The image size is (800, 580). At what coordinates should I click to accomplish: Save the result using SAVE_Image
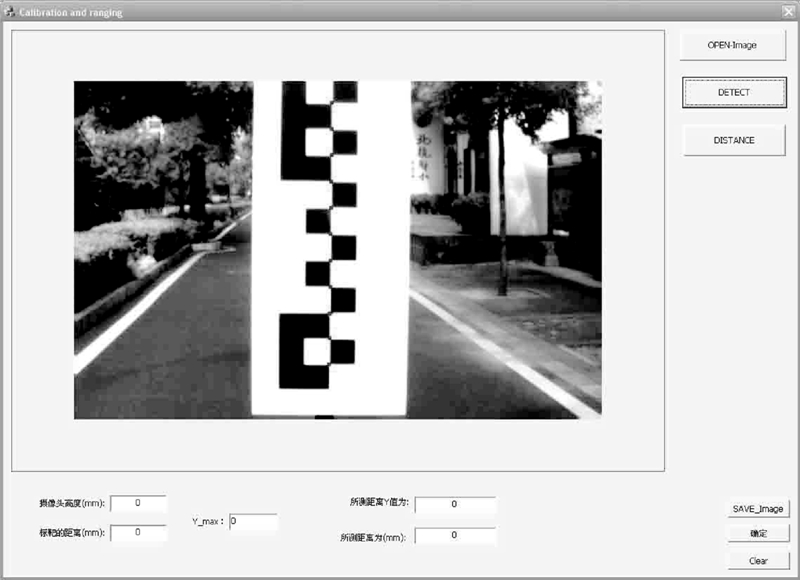(x=757, y=509)
